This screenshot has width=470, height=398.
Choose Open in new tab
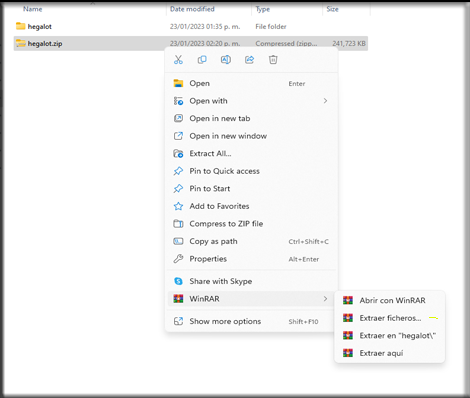coord(251,118)
